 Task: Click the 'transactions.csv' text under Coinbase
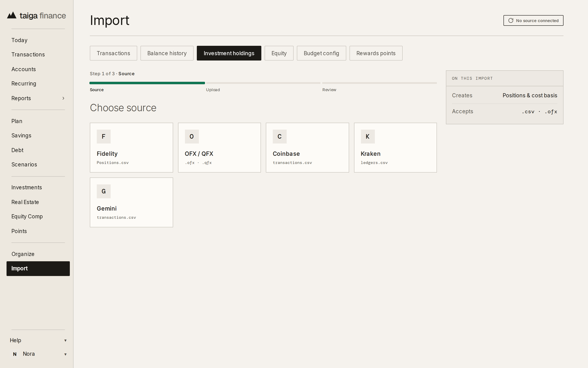(292, 163)
